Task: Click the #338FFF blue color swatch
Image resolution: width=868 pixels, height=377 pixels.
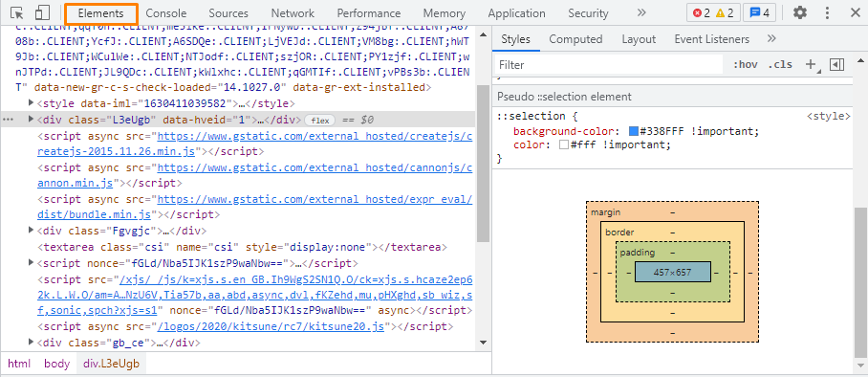Action: pyautogui.click(x=634, y=131)
